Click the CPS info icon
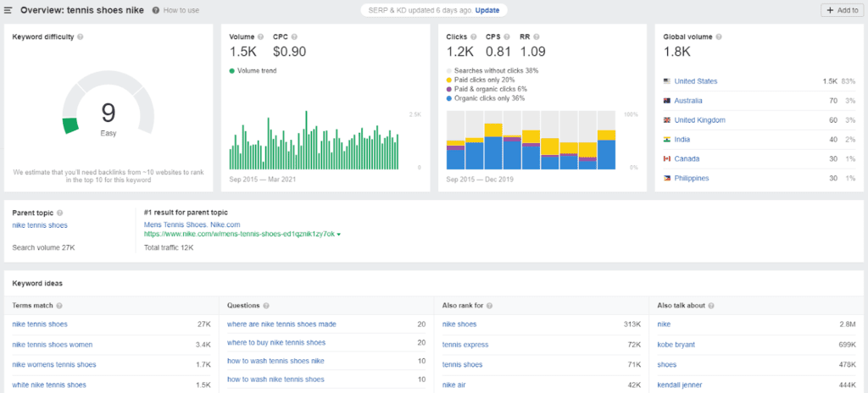 click(505, 37)
